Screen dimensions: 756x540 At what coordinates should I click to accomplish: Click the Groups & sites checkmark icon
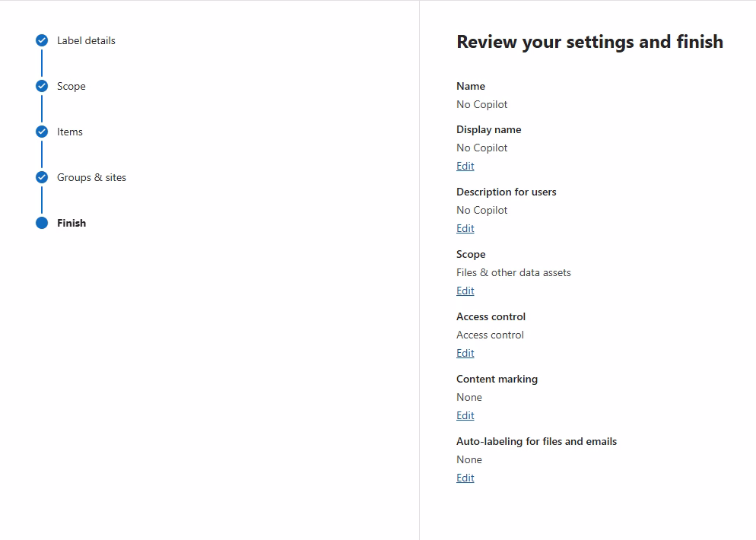click(x=42, y=177)
